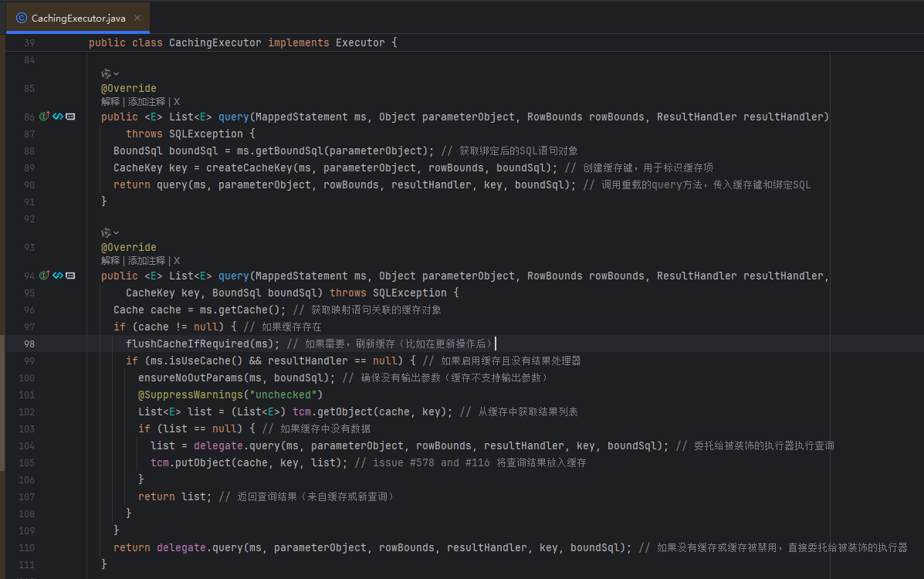The image size is (924, 579).
Task: Click the 解释 link above line 94
Action: click(110, 260)
